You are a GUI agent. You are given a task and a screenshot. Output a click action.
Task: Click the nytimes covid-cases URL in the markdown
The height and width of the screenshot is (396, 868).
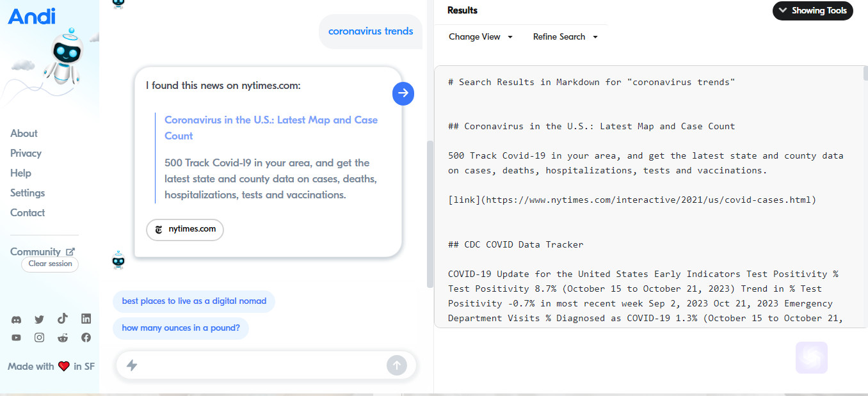[x=648, y=200]
